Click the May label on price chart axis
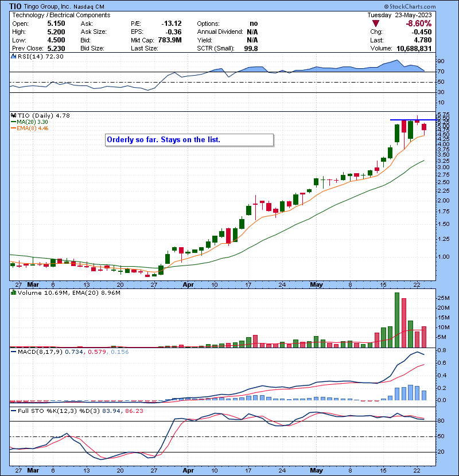459x476 pixels. [316, 285]
